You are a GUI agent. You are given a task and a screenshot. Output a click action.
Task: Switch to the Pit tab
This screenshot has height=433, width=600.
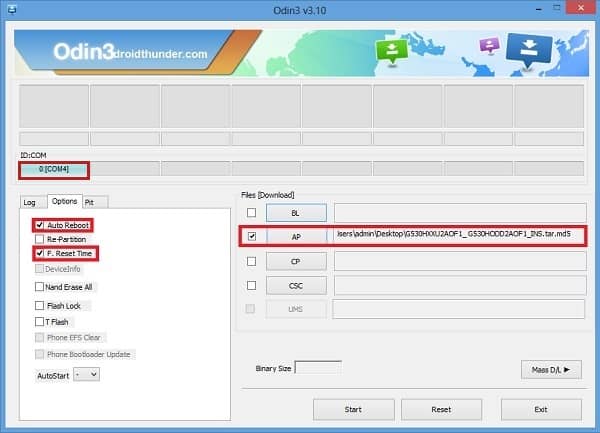95,202
